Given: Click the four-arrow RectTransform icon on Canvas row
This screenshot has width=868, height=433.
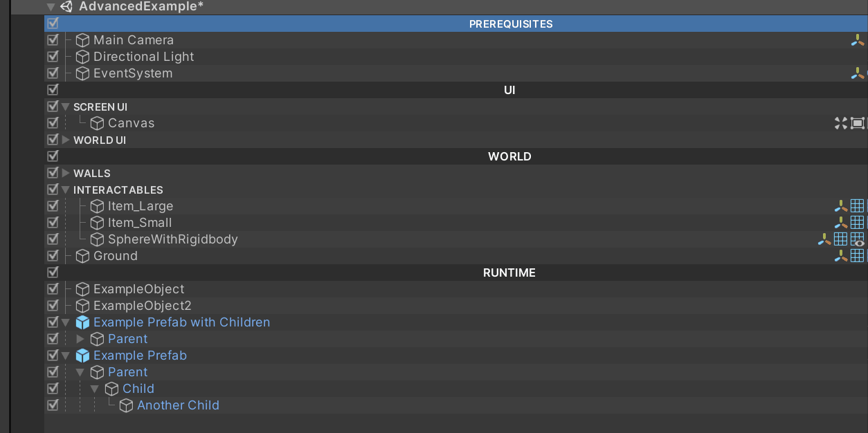Looking at the screenshot, I should (x=841, y=123).
